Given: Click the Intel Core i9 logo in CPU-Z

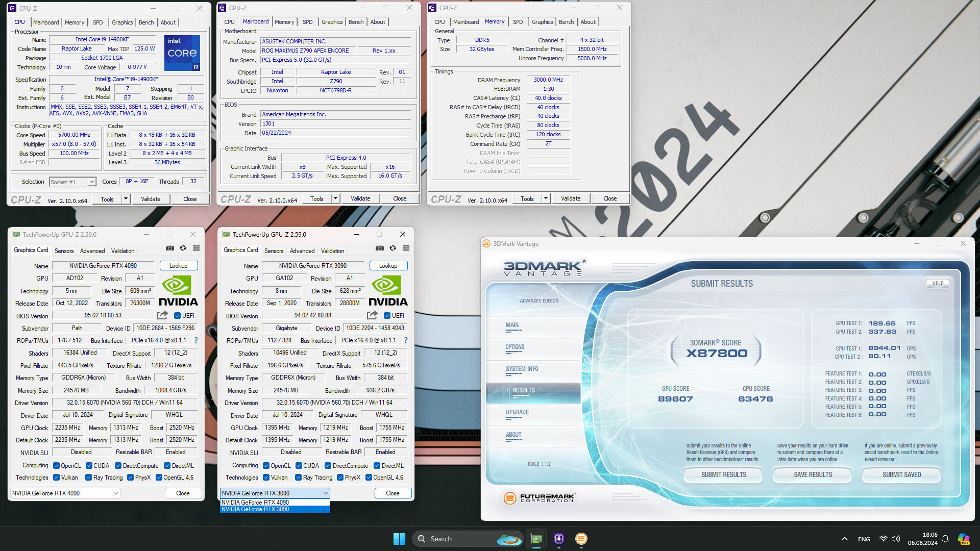Looking at the screenshot, I should 182,53.
